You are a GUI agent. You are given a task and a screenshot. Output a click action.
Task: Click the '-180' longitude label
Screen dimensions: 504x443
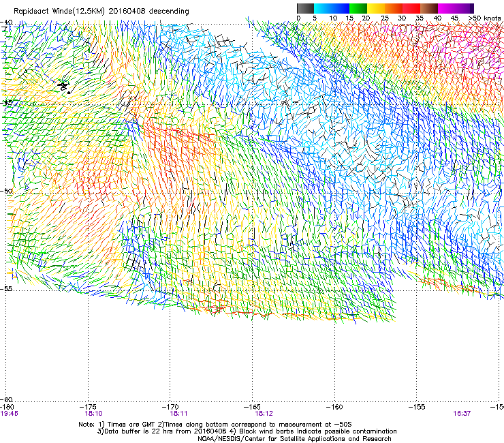(7, 407)
